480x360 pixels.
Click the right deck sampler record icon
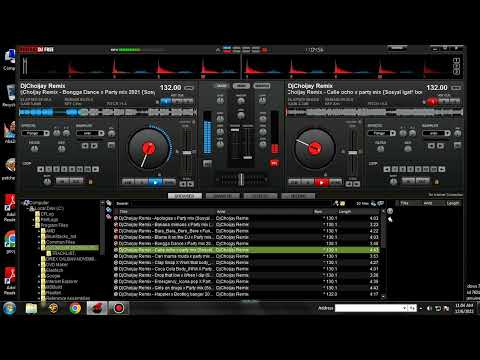458,145
